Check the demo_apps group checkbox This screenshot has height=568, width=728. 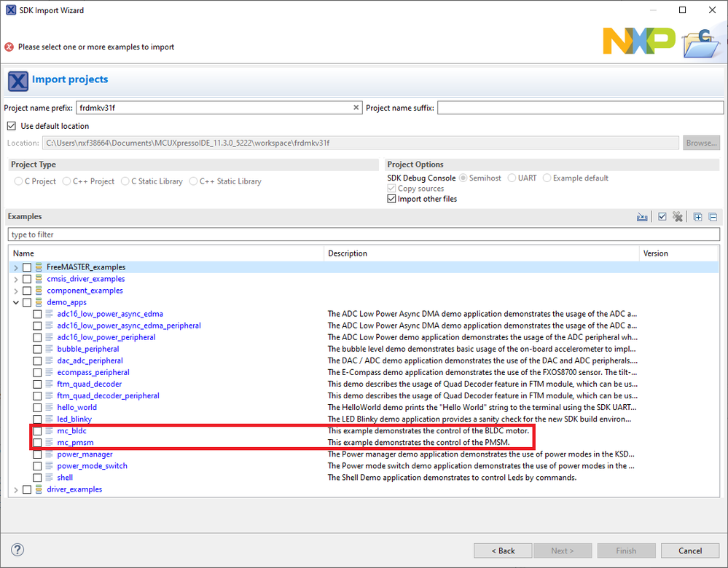(x=27, y=302)
